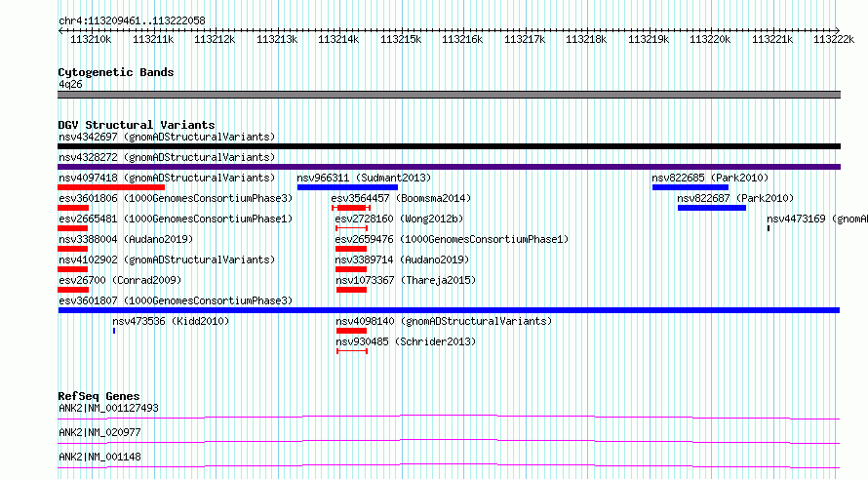Image resolution: width=868 pixels, height=479 pixels.
Task: Select the 113212k ruler position
Action: point(215,39)
